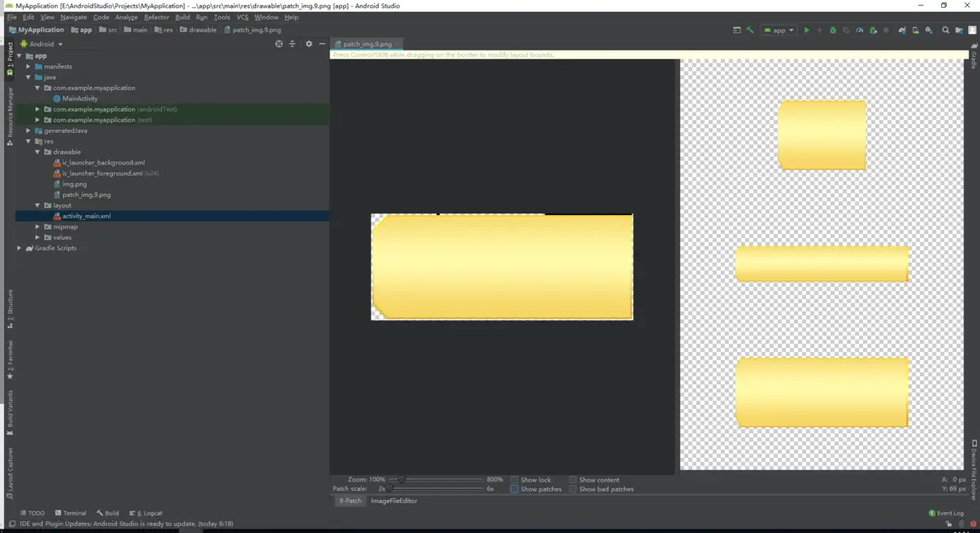Screen dimensions: 980x533
Task: Select the patch_img.9.png editor tab
Action: coord(367,44)
